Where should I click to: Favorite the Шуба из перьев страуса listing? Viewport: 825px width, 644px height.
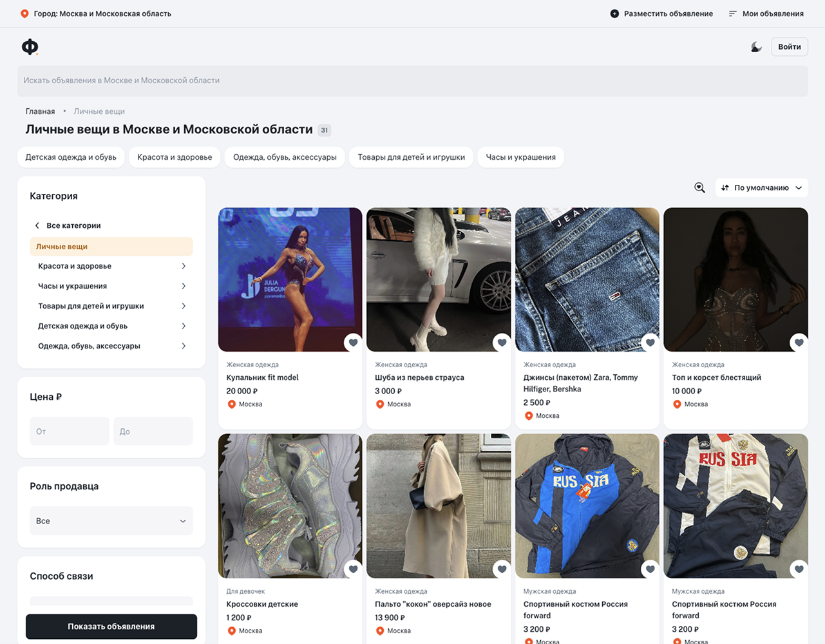coord(502,342)
